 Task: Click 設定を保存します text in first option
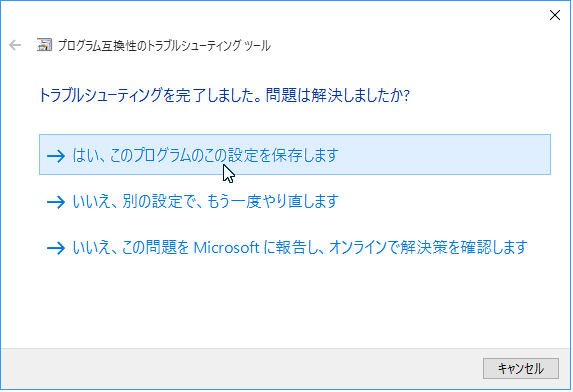[x=283, y=155]
